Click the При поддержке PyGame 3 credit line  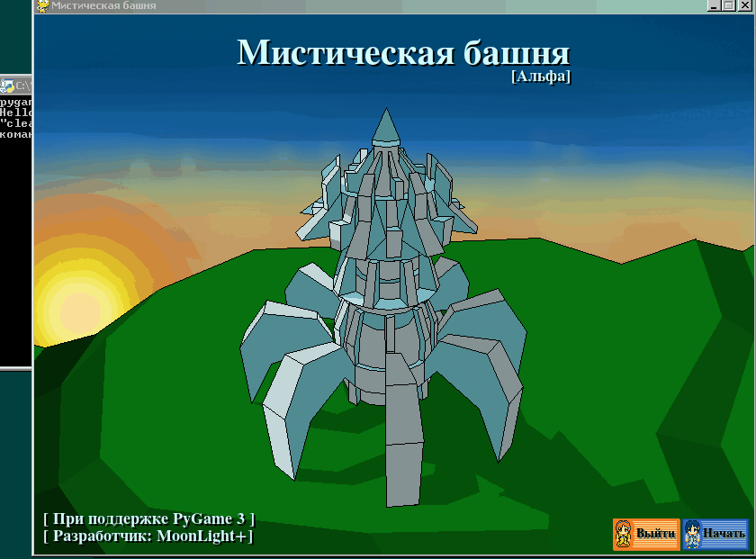150,519
